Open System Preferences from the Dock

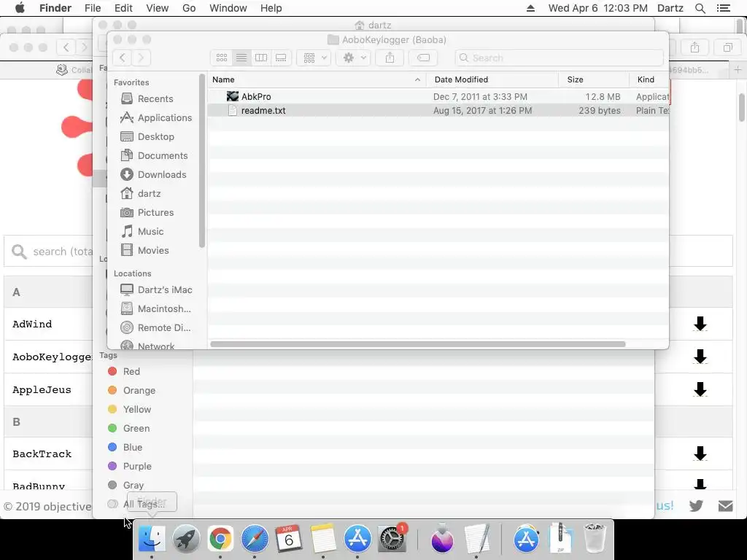(x=392, y=539)
